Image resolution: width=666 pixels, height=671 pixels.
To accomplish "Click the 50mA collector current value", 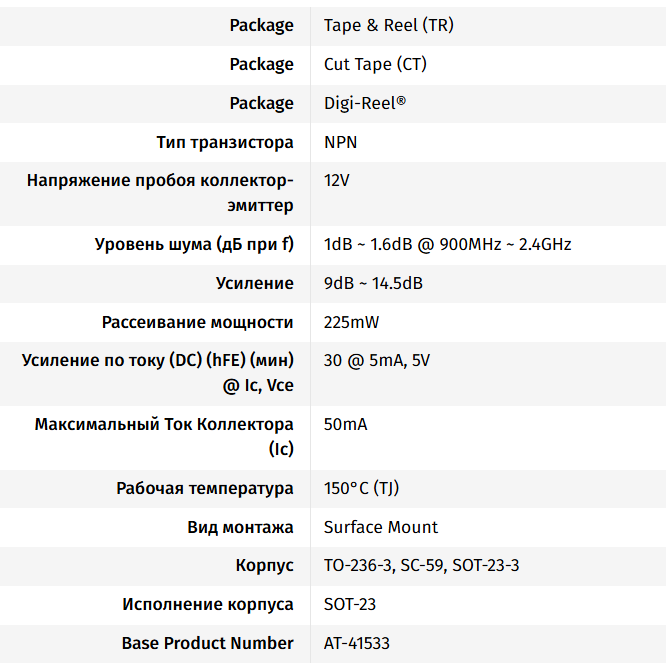I will (x=345, y=424).
